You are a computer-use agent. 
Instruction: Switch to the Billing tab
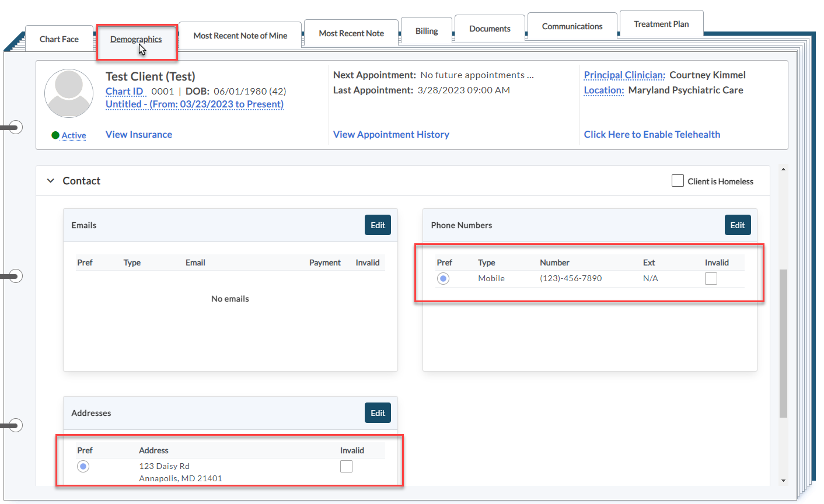coord(427,31)
